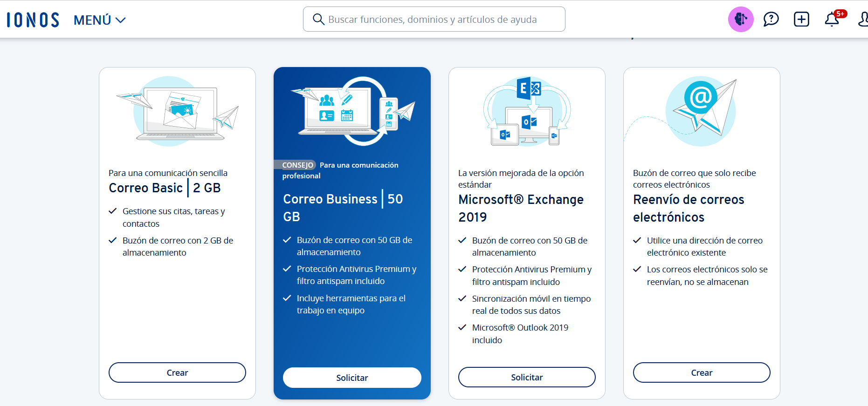Click Crear under Correo Basic

point(177,372)
